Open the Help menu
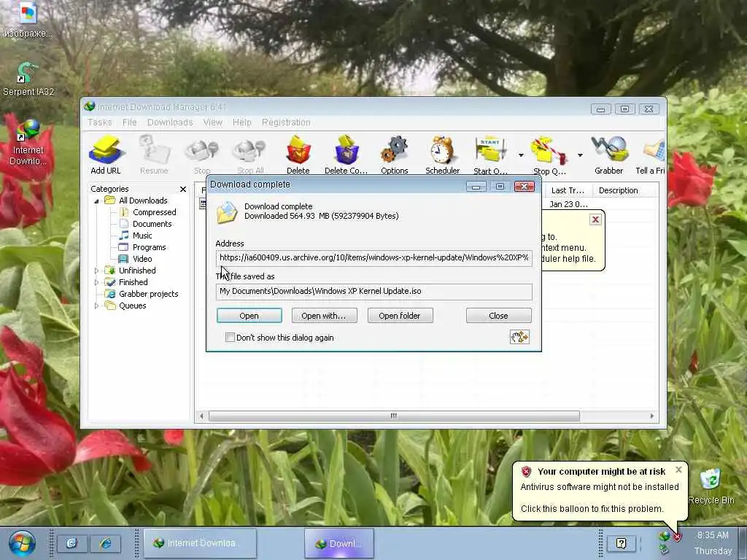 [x=242, y=122]
